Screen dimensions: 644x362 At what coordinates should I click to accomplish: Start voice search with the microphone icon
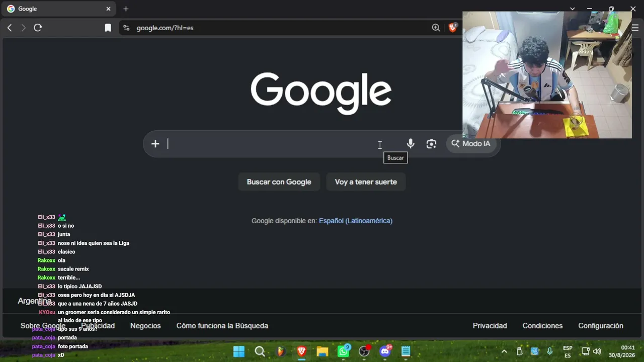point(411,144)
